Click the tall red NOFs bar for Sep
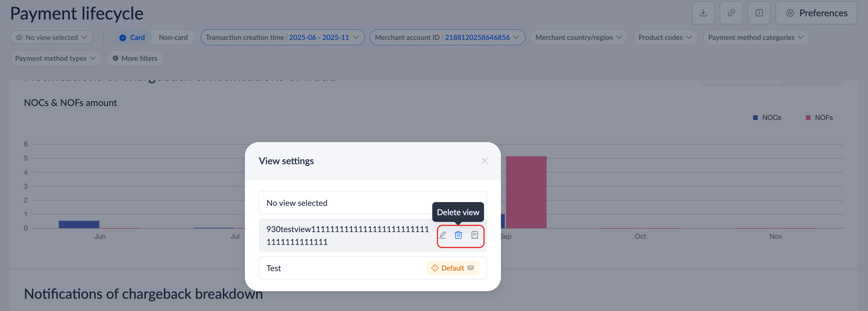The height and width of the screenshot is (311, 868). pos(526,192)
